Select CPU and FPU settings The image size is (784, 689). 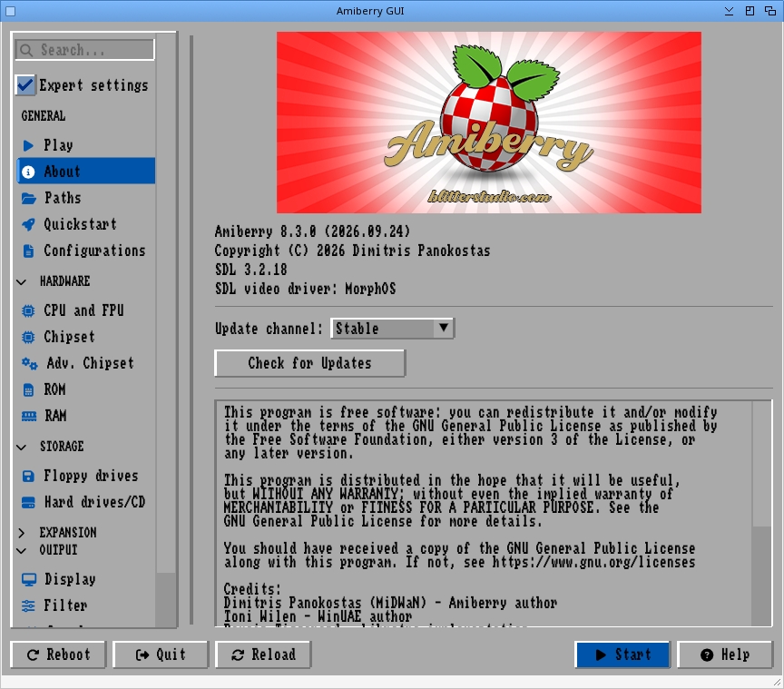(x=86, y=310)
